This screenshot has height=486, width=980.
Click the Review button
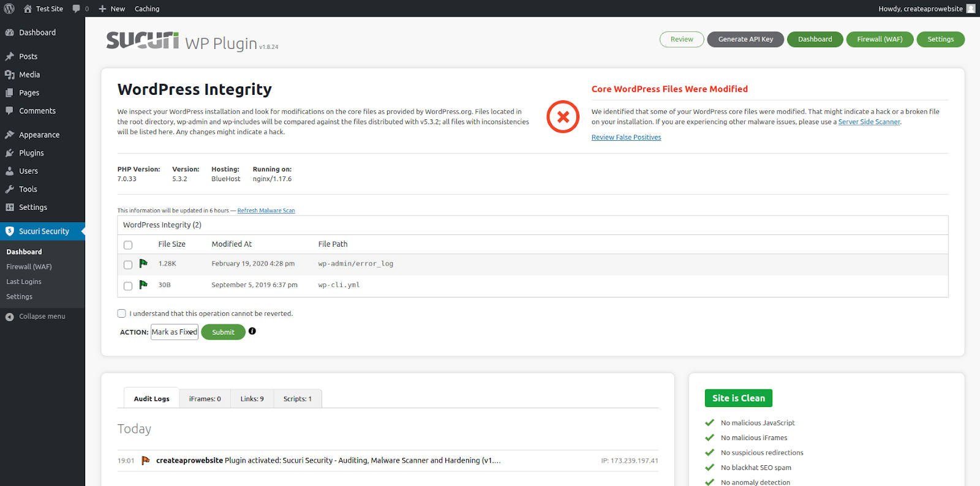pos(682,39)
